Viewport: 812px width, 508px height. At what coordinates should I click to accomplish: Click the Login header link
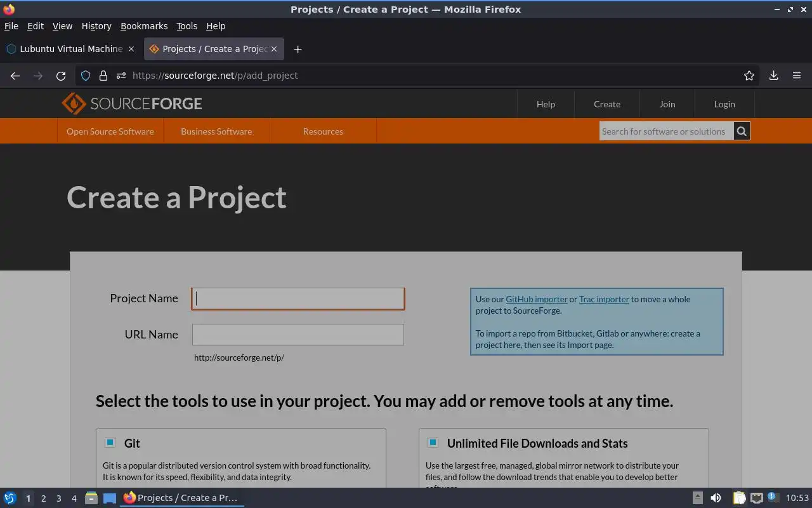click(724, 104)
